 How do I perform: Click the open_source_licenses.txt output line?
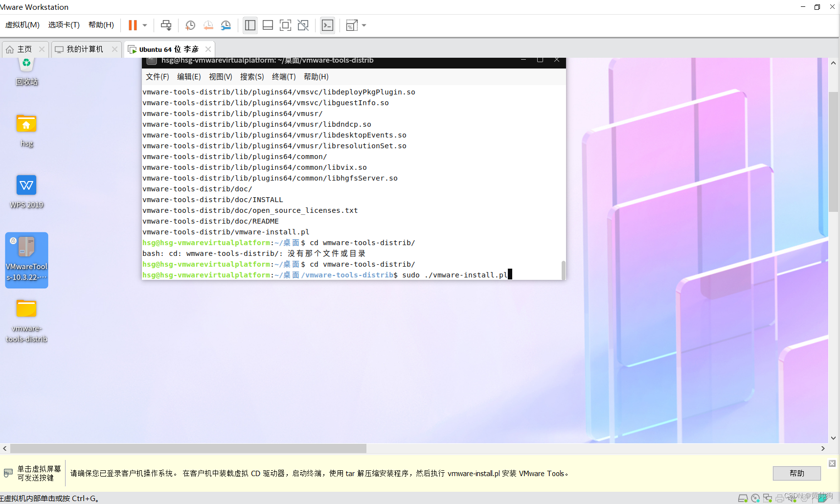click(250, 210)
